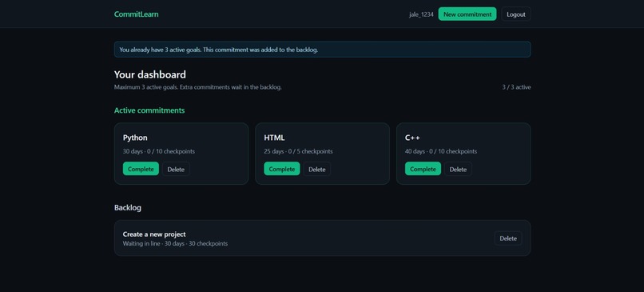Screen dimensions: 644x292
Task: Mark the Python commitment as Complete
Action: click(x=141, y=169)
